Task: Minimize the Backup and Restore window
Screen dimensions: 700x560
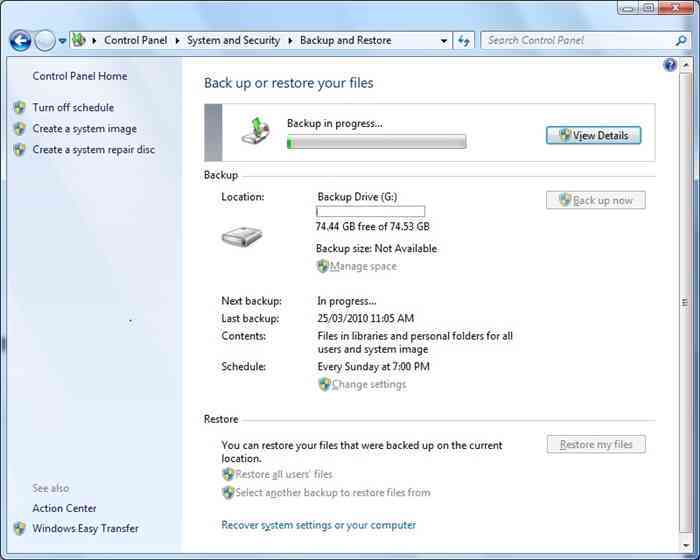Action: pos(628,8)
